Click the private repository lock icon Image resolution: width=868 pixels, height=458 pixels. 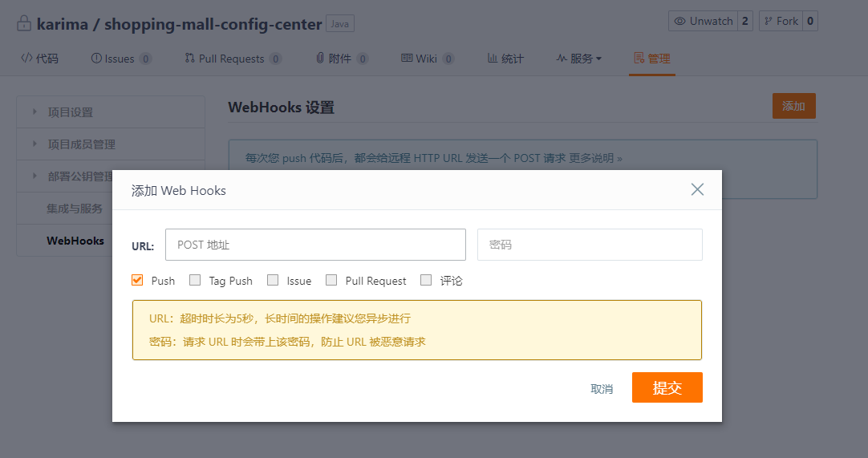coord(24,23)
